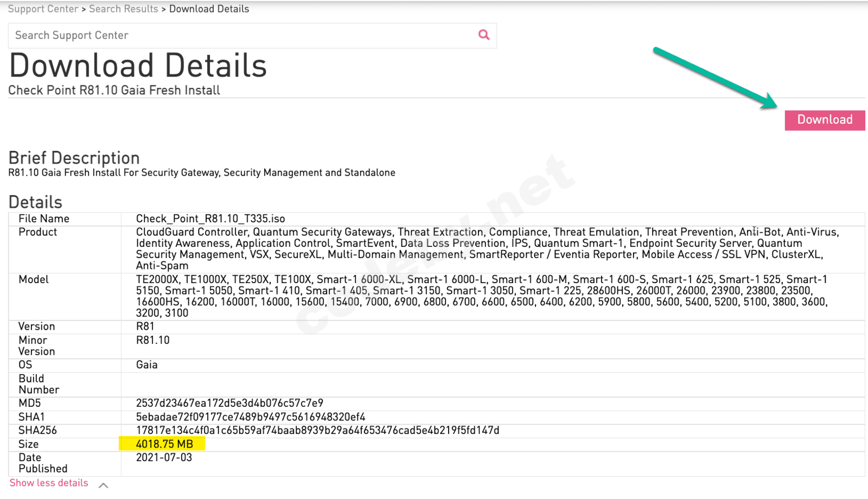Image resolution: width=868 pixels, height=499 pixels.
Task: Click the Minor Version value R81.10
Action: (x=152, y=340)
